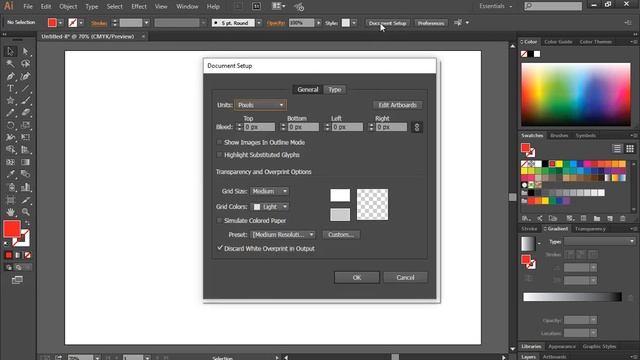Click the Edit Artboards button
The width and height of the screenshot is (640, 360).
[x=398, y=105]
